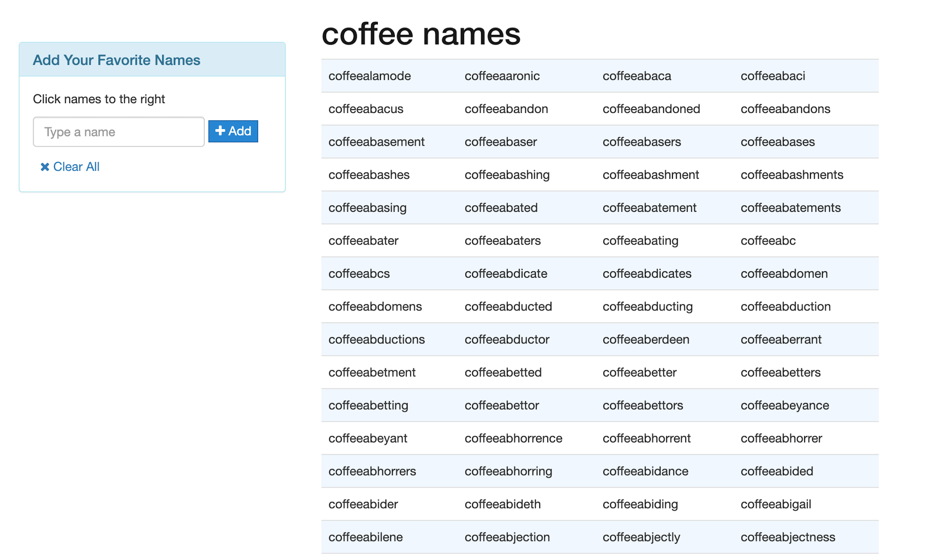The width and height of the screenshot is (934, 560).
Task: Select the name coffeeabeyance
Action: coord(785,405)
